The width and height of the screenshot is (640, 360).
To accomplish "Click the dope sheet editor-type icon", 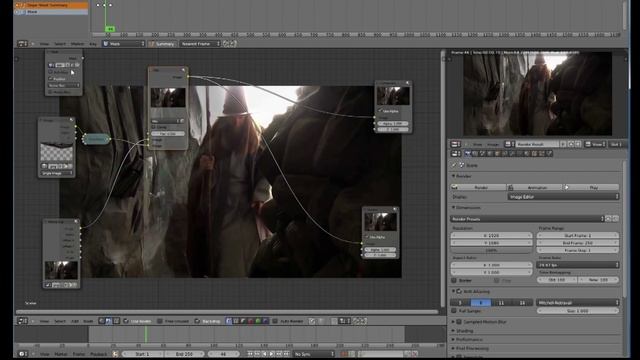I will 23,44.
